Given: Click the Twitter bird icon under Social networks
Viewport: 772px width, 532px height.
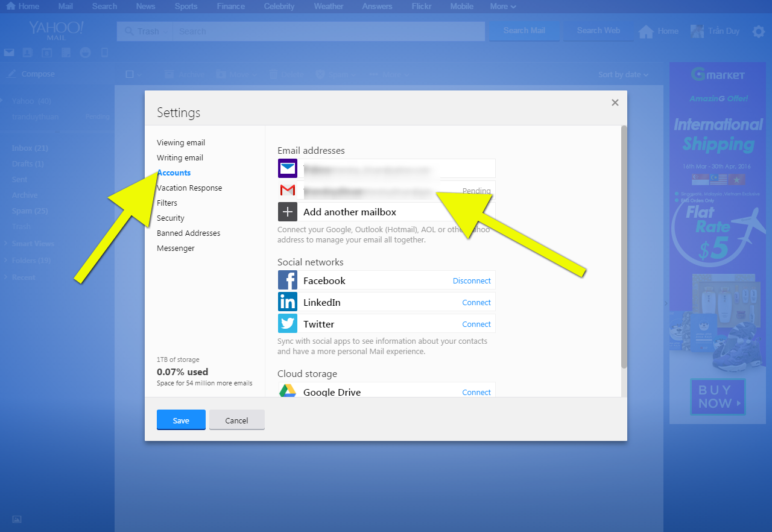Looking at the screenshot, I should pos(288,324).
